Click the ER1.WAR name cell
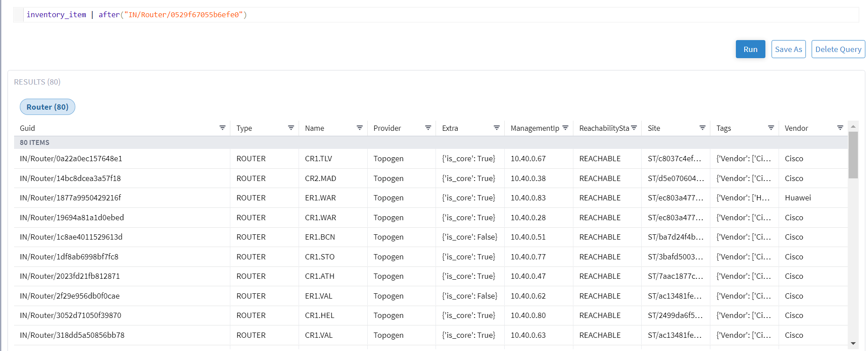Screen dimensions: 868x351 (320, 198)
